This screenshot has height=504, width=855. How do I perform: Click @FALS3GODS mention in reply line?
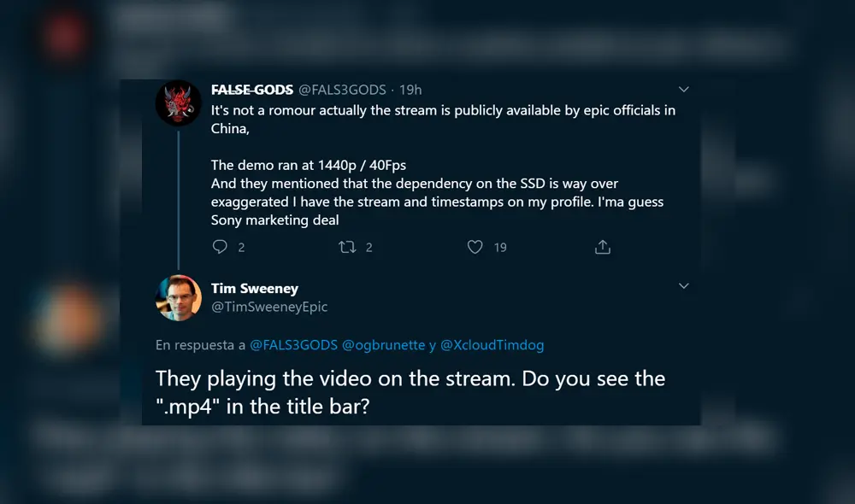click(293, 345)
